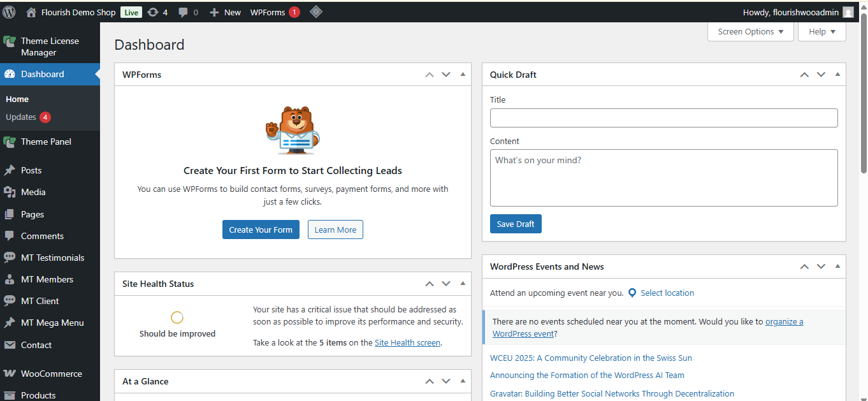Image resolution: width=868 pixels, height=401 pixels.
Task: Click the Comments bubble icon in sidebar
Action: tap(10, 236)
